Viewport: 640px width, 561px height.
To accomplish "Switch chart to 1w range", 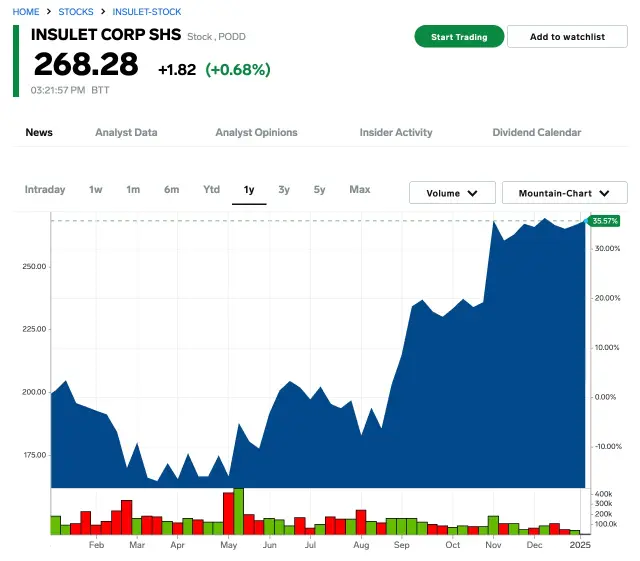I will [x=96, y=190].
